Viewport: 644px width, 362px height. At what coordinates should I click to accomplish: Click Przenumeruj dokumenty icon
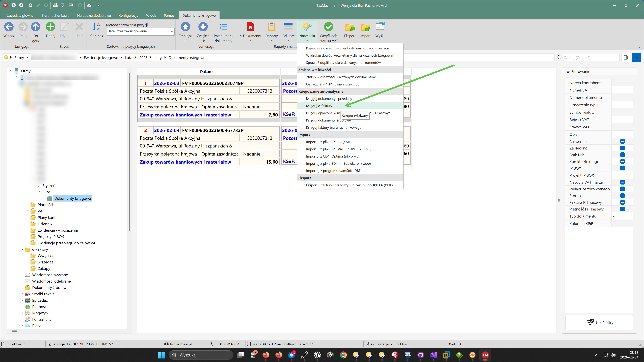pos(223,27)
